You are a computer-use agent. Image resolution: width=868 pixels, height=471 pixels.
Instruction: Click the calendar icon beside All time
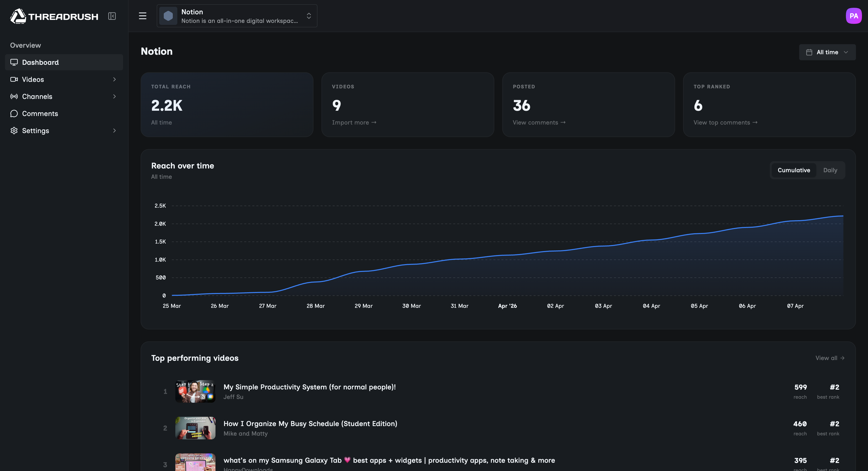coord(809,52)
